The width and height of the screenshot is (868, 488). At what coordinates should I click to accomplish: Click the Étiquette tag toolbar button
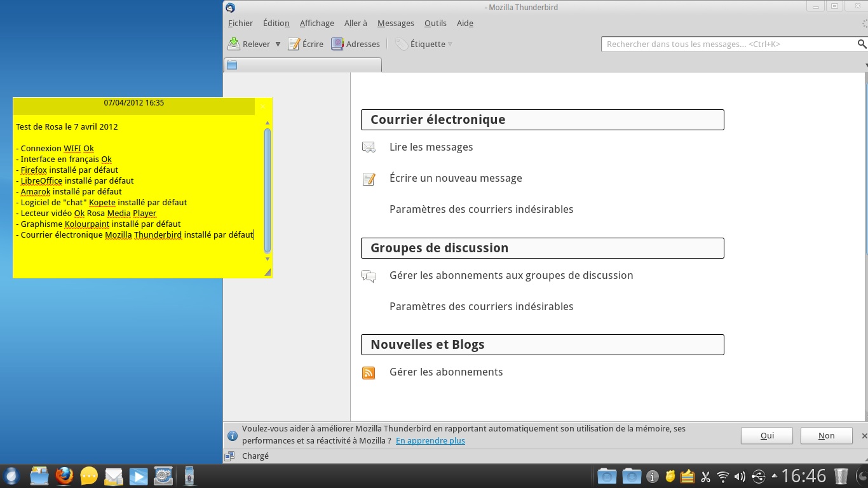[x=419, y=44]
